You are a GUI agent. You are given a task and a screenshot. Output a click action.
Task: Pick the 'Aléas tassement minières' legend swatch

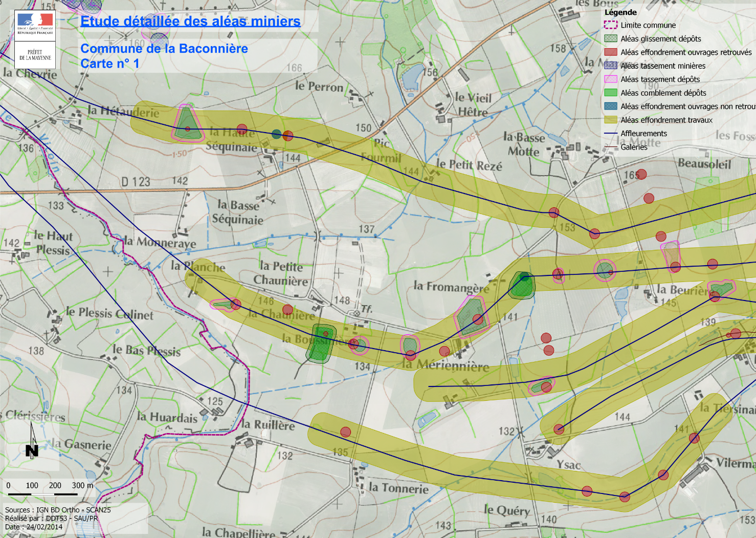611,66
